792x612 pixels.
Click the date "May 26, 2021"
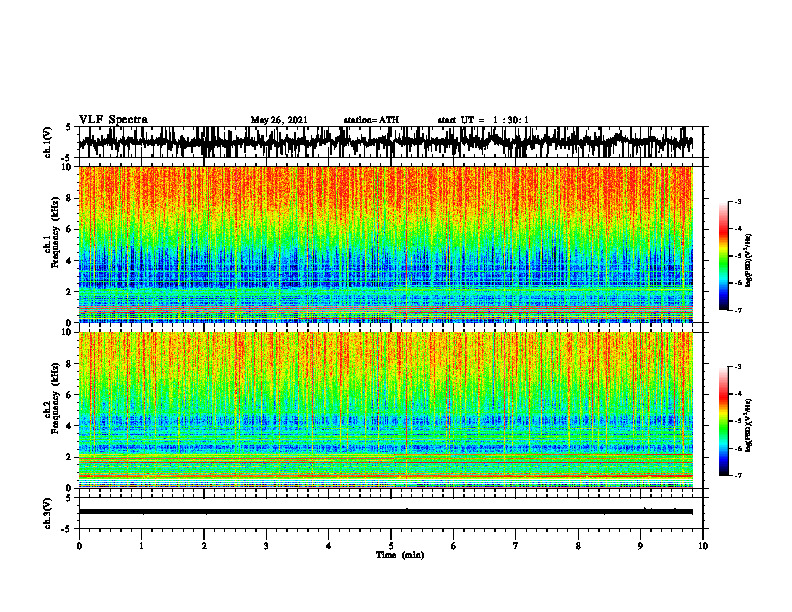tap(279, 120)
